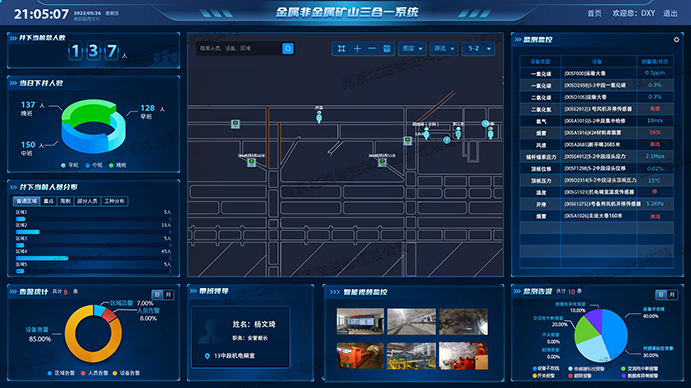This screenshot has height=388, width=691.
Task: Open the bottom-left orange machinery video thumbnail
Action: click(360, 355)
